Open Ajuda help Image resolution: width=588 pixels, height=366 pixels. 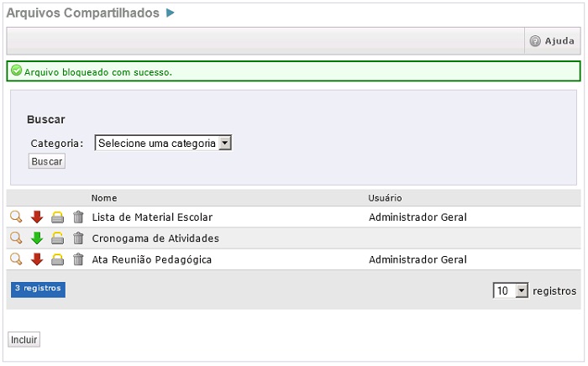[x=552, y=41]
